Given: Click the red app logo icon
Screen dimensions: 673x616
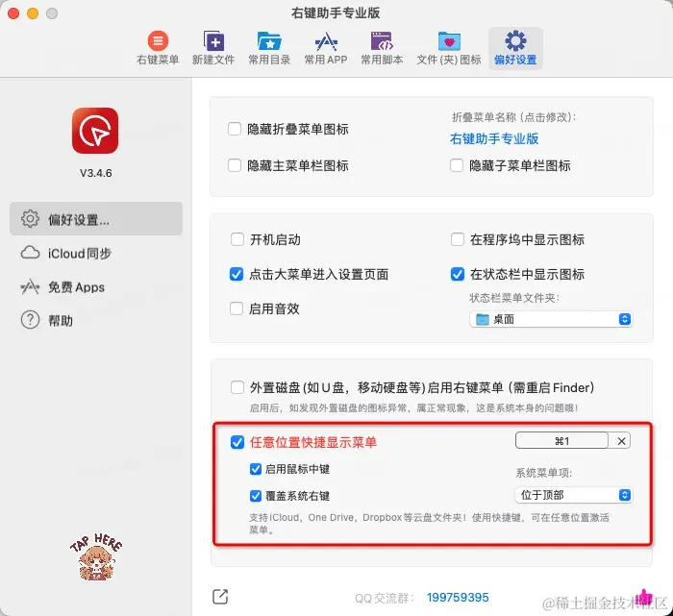Looking at the screenshot, I should tap(95, 131).
